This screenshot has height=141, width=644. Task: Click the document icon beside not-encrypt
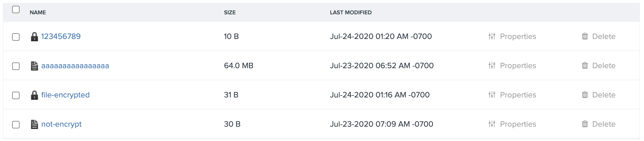34,124
